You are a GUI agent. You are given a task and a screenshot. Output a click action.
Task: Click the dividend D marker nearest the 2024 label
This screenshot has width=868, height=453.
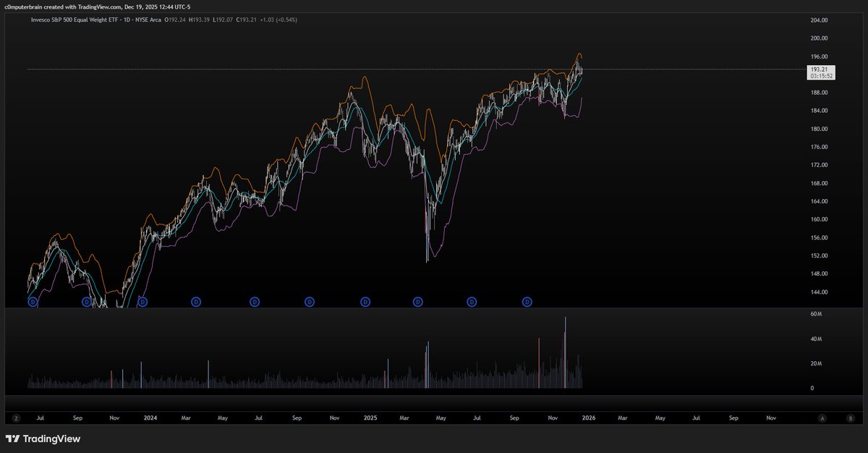142,301
